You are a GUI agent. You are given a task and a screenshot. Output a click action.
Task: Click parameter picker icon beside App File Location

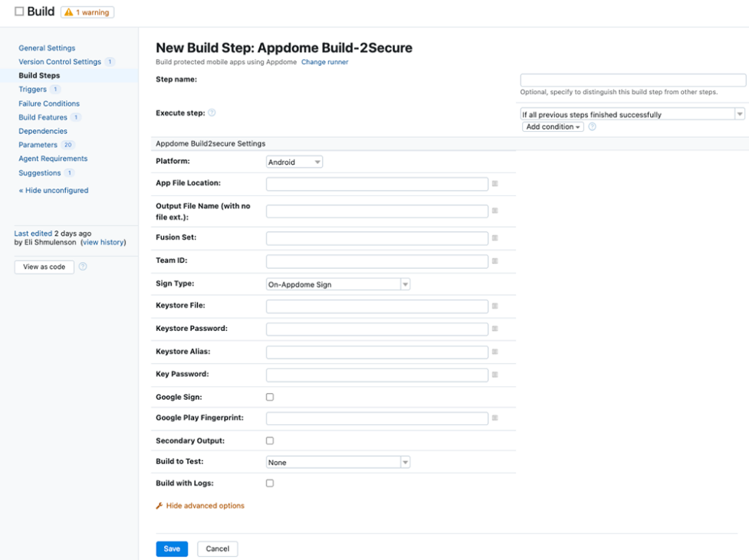(x=494, y=184)
